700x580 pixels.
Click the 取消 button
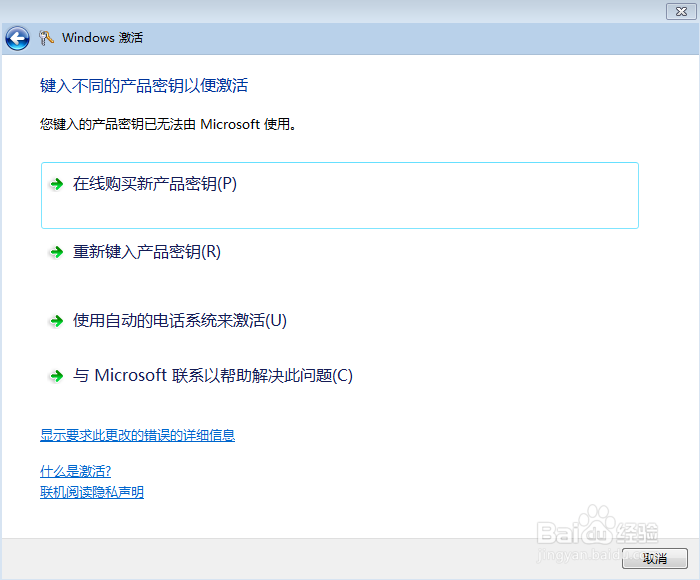tap(655, 558)
